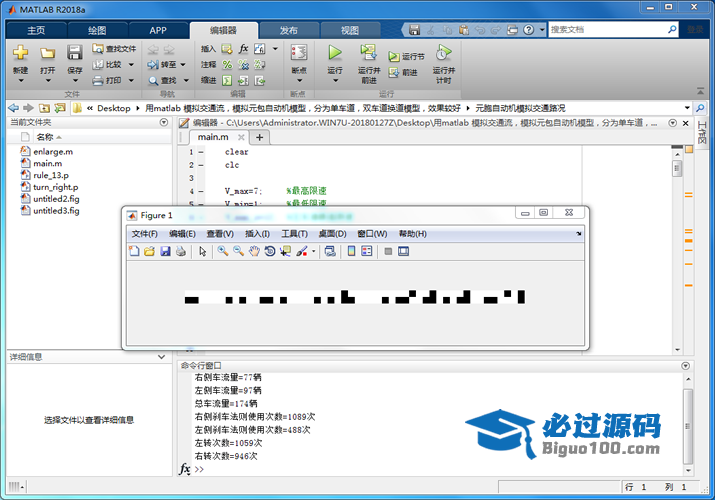Run script with green play icon
The width and height of the screenshot is (715, 500).
click(x=335, y=52)
